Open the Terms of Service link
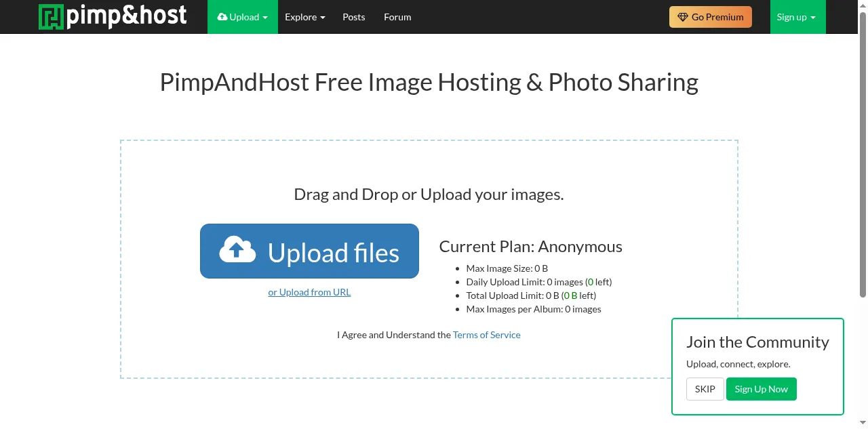868x429 pixels. (x=487, y=335)
